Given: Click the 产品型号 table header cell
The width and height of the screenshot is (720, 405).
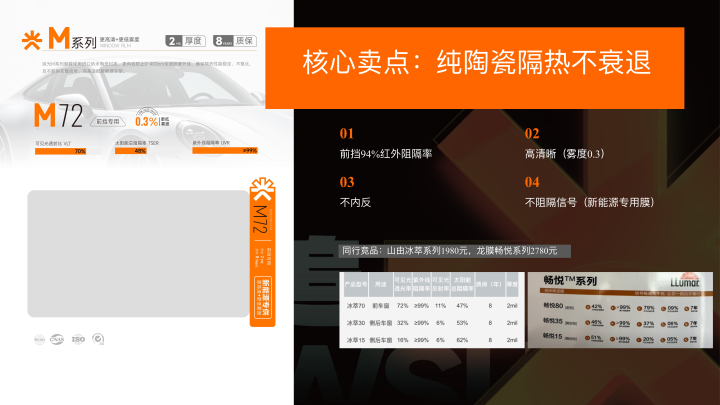Looking at the screenshot, I should 356,284.
